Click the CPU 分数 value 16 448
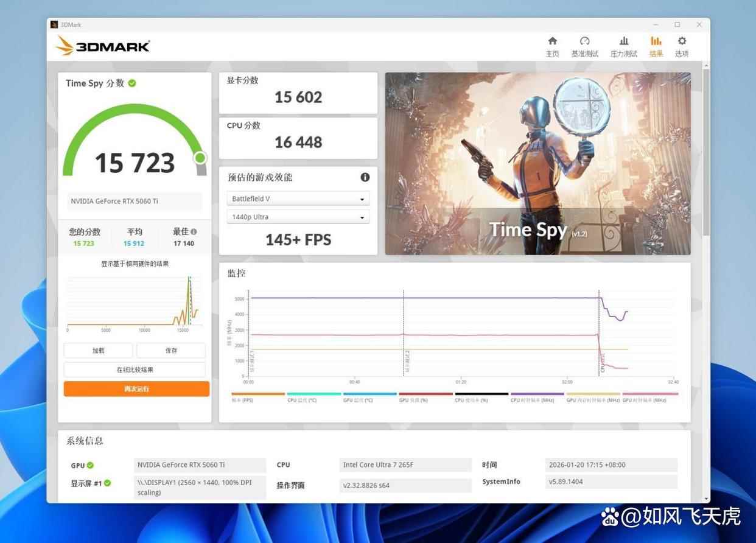The width and height of the screenshot is (756, 543). point(298,142)
